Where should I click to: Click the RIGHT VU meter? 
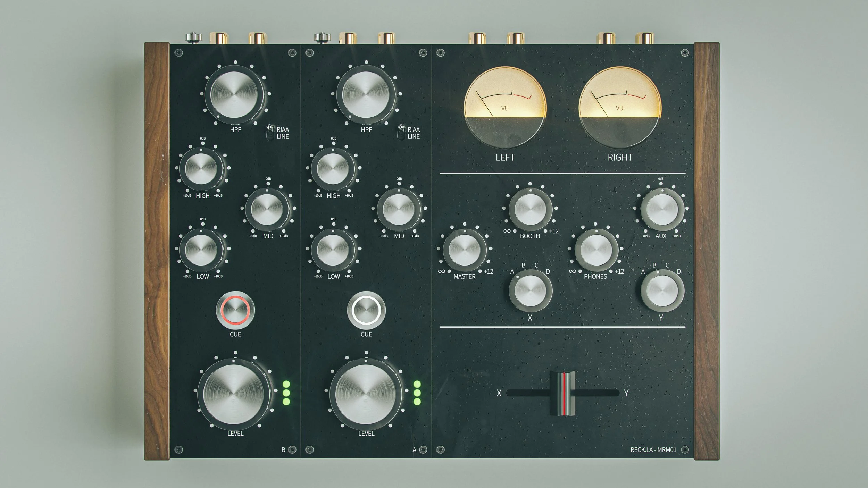click(620, 107)
